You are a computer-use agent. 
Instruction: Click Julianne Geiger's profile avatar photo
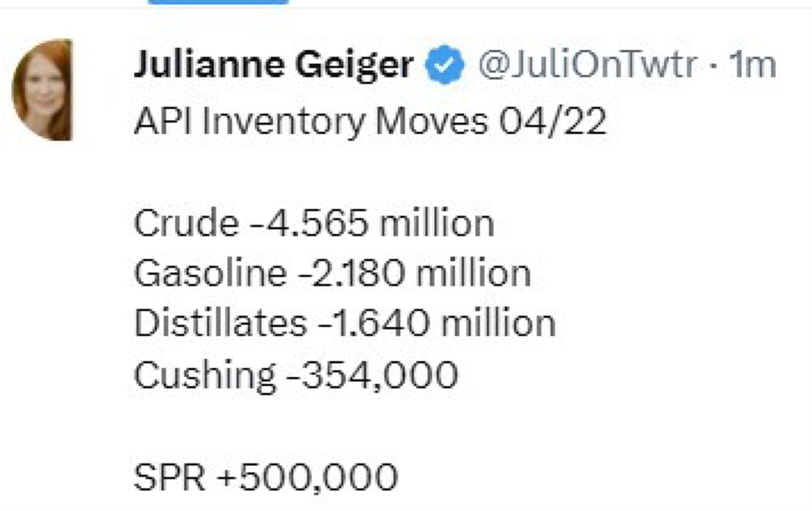pos(42,90)
